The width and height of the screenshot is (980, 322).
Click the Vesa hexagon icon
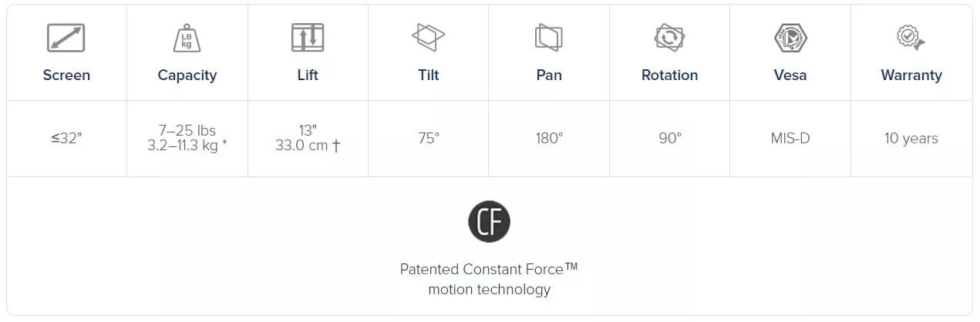pos(790,38)
